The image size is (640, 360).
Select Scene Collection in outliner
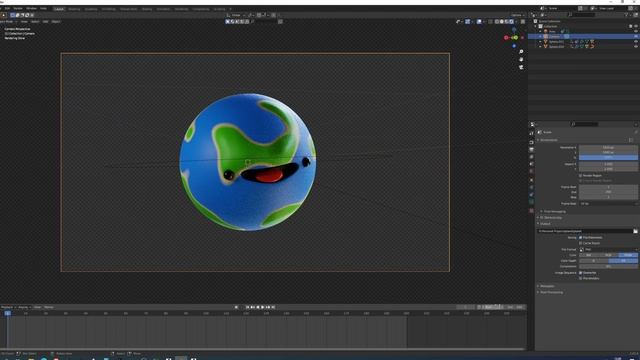click(549, 21)
